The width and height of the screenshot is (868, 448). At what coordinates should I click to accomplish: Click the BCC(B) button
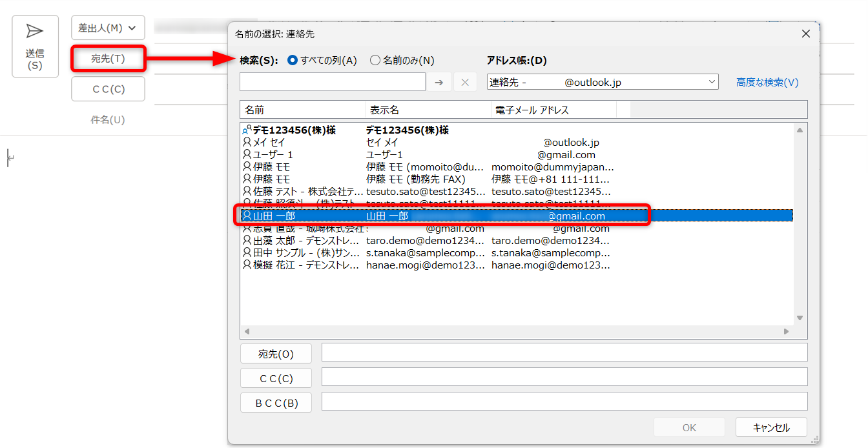(276, 403)
